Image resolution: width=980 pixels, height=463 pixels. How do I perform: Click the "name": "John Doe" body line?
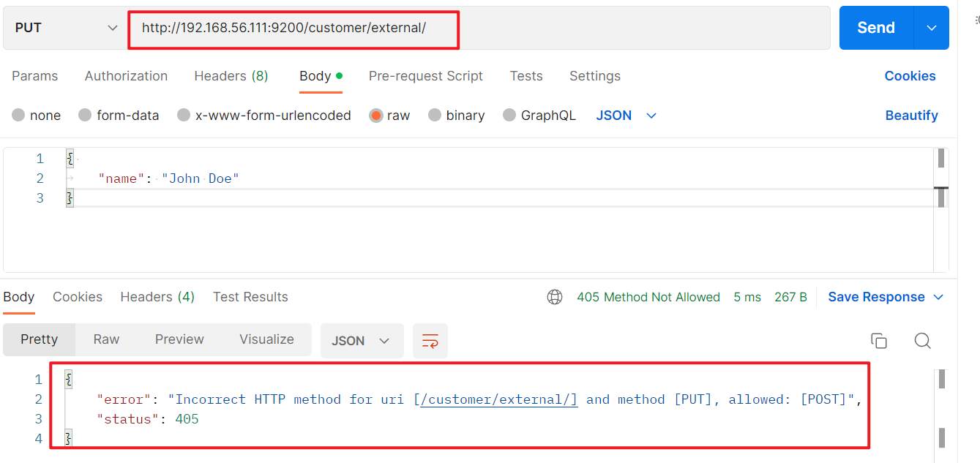click(x=169, y=178)
